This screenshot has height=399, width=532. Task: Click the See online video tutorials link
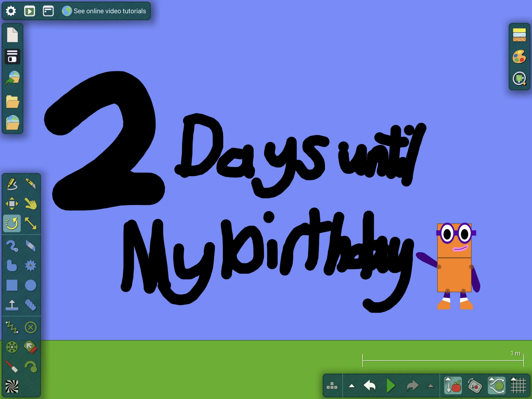(x=110, y=11)
